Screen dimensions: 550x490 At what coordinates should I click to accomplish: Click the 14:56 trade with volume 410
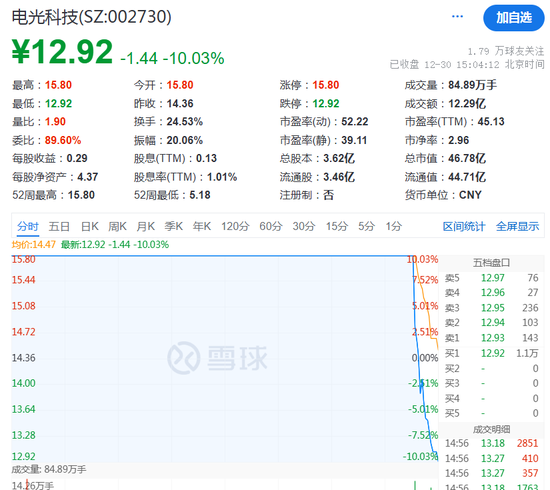[x=491, y=458]
